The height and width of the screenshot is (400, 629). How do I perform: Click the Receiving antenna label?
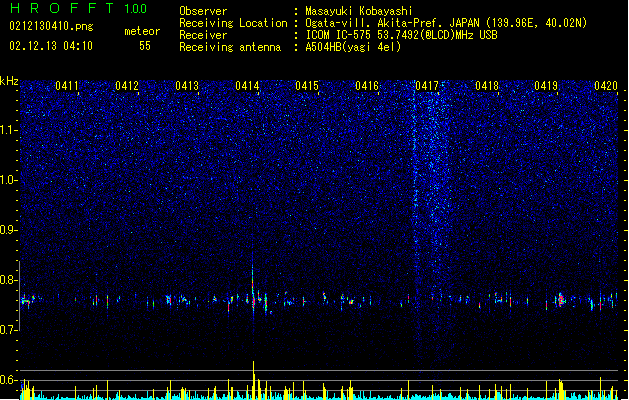(x=230, y=47)
